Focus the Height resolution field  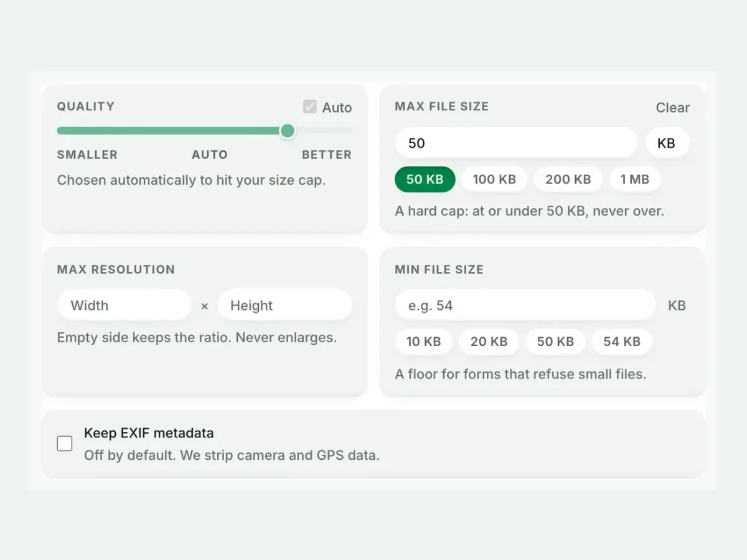tap(284, 306)
